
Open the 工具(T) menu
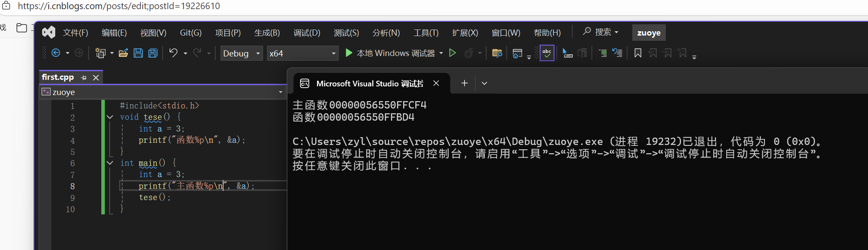click(426, 33)
